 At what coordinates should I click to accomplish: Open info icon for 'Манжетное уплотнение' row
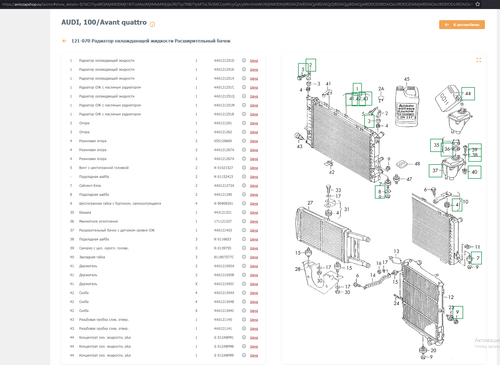(x=244, y=221)
